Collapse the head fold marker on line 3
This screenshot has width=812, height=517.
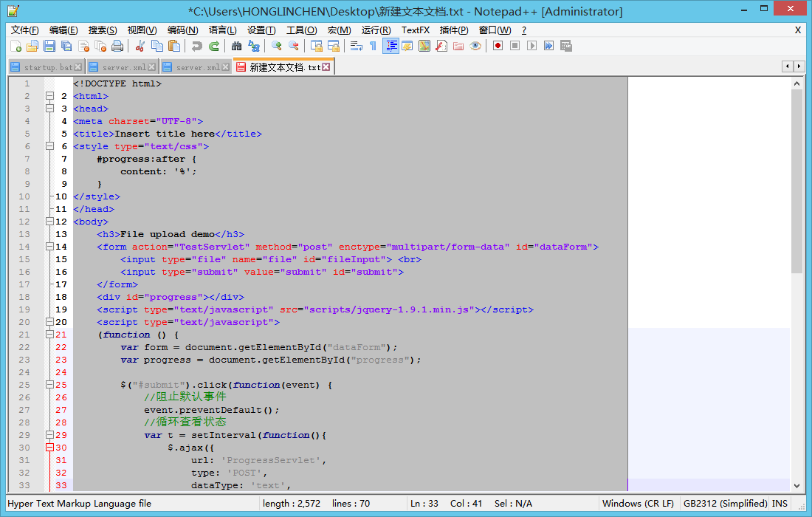49,109
